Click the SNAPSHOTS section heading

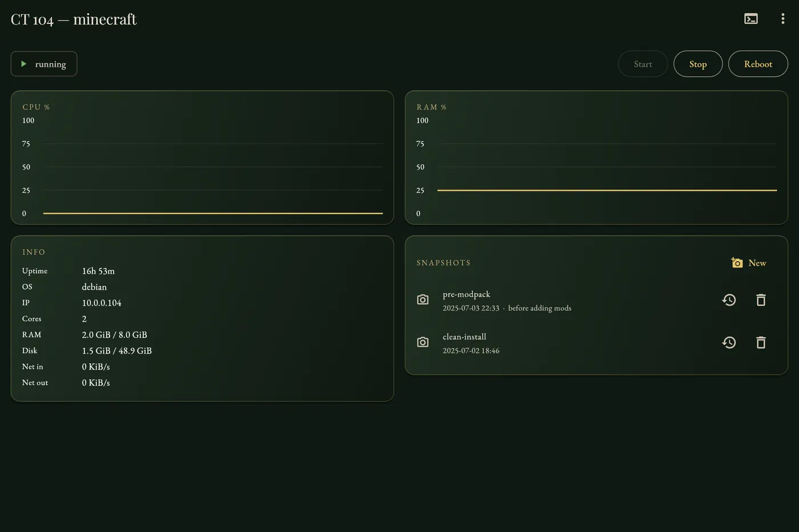443,263
